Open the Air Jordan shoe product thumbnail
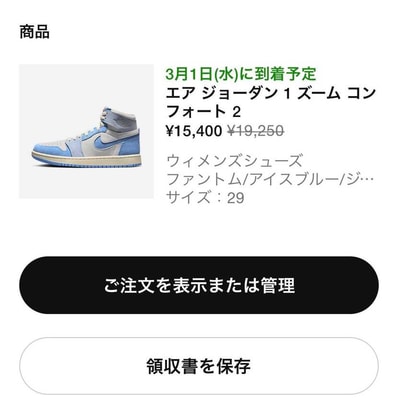The image size is (398, 398). 86,131
